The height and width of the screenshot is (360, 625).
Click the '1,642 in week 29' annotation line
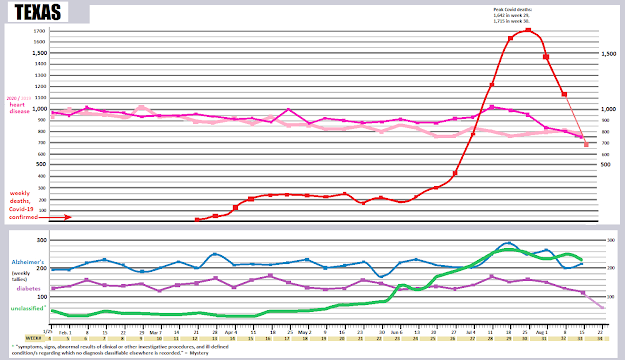[x=511, y=15]
